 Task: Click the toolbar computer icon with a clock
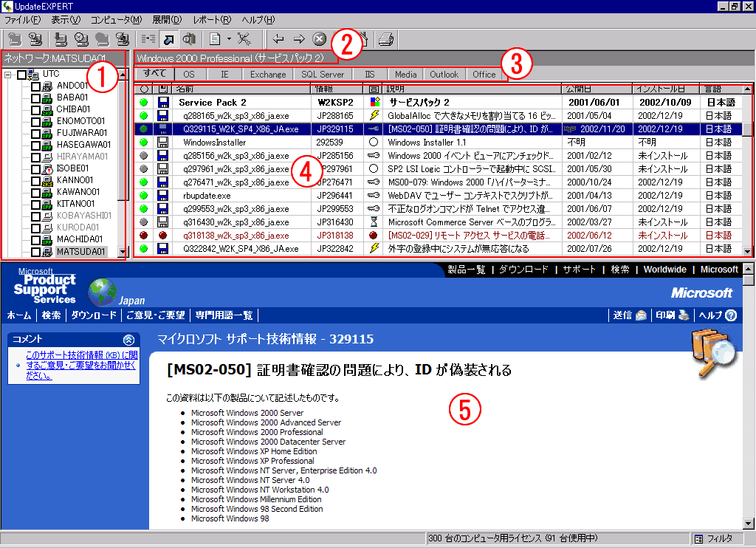click(81, 39)
